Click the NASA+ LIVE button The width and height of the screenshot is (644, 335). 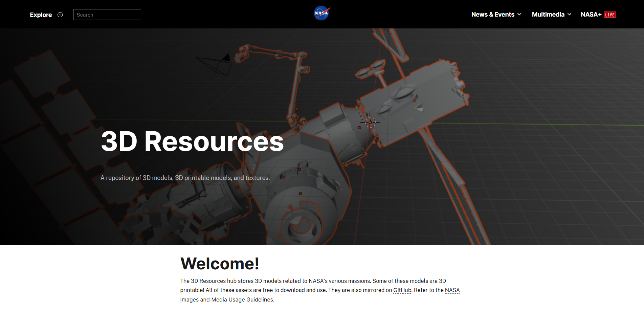click(x=598, y=15)
